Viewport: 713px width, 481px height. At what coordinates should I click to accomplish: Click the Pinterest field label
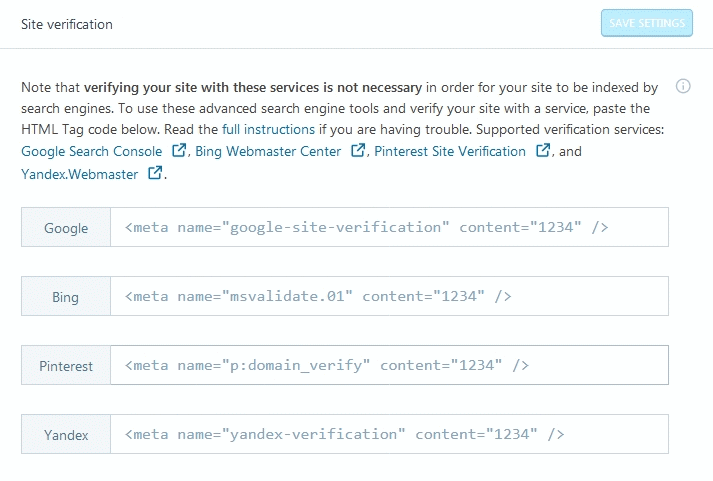click(66, 366)
